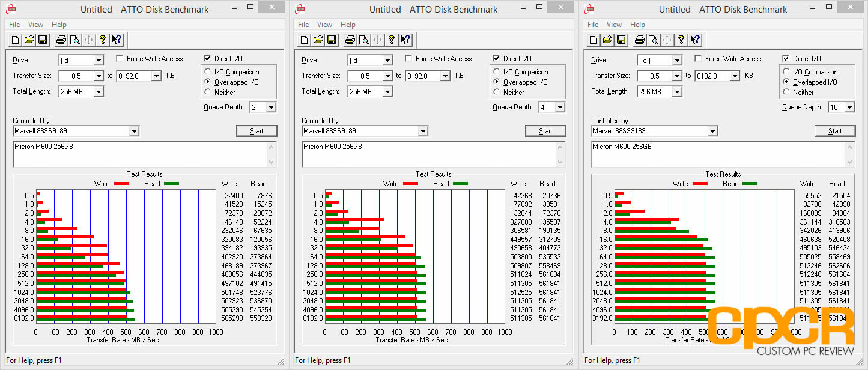Click yellow Help question icon in right window
Screen dimensions: 868x370
681,40
